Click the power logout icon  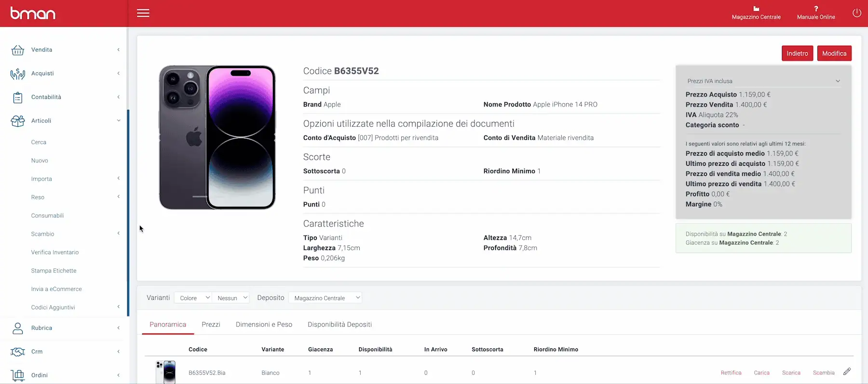[857, 13]
